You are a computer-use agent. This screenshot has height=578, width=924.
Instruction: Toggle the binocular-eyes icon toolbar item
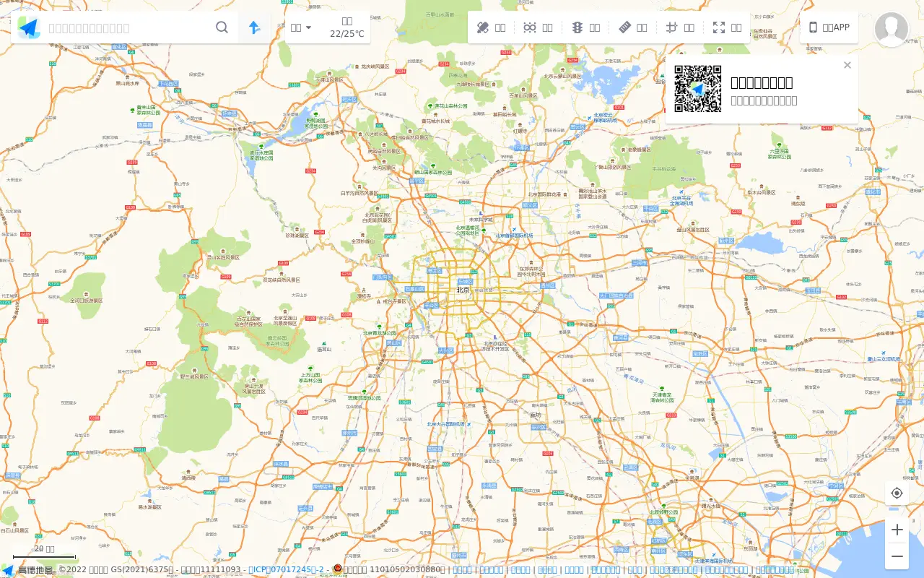pyautogui.click(x=538, y=27)
